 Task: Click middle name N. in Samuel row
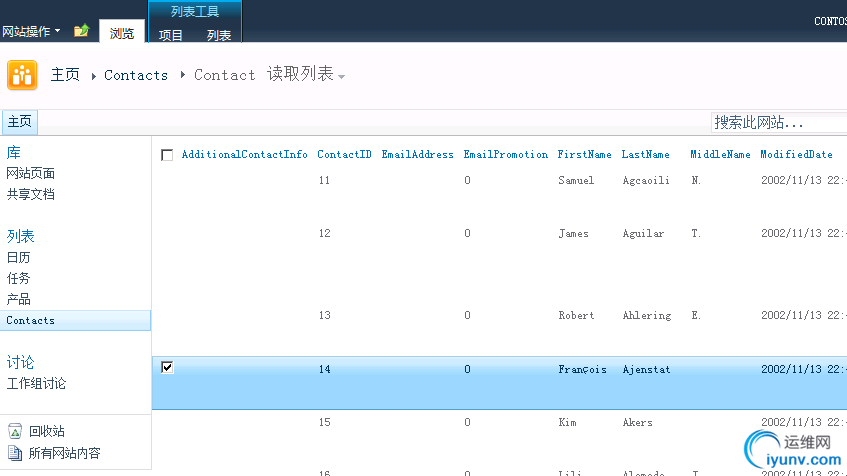pos(696,180)
